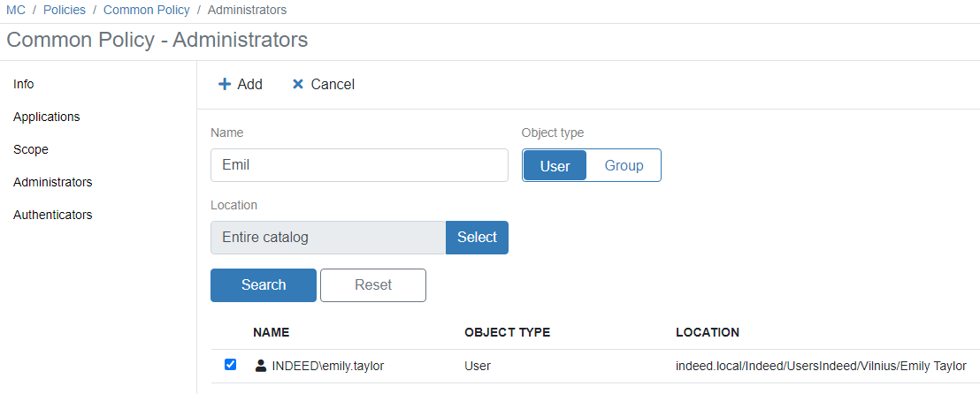Viewport: 980px width, 394px height.
Task: Open Common Policy breadcrumb link
Action: coord(147,10)
